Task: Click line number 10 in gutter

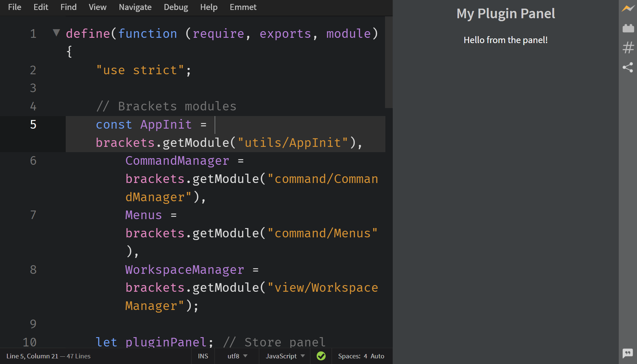Action: click(x=30, y=342)
